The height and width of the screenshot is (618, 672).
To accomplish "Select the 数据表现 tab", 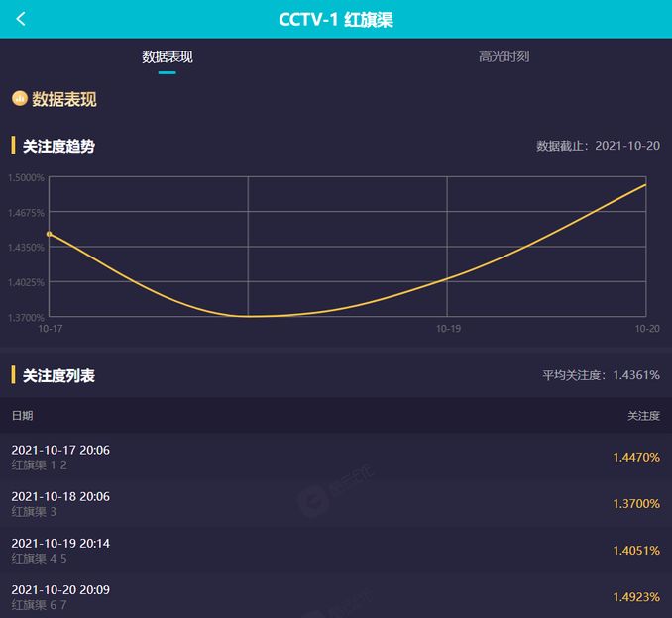I will click(x=168, y=57).
